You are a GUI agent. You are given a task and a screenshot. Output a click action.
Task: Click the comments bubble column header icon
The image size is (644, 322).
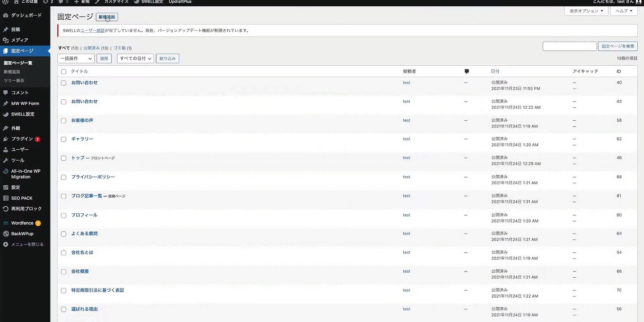coord(466,72)
